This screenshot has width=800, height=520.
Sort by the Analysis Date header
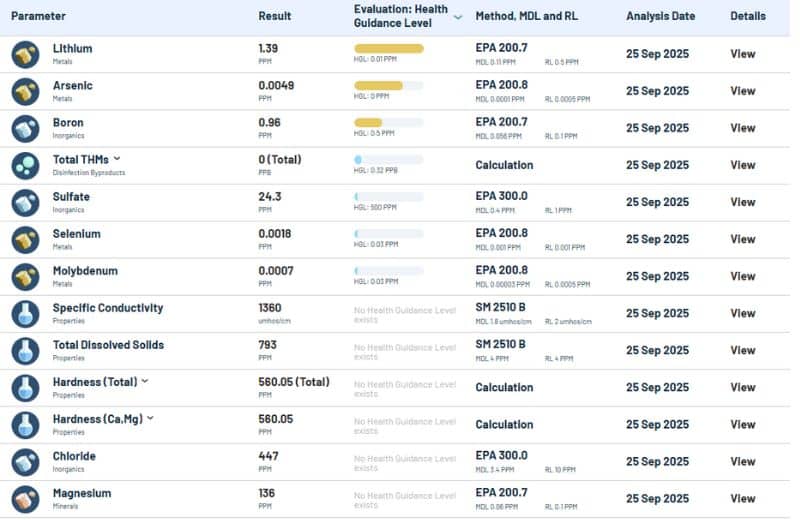click(x=660, y=16)
